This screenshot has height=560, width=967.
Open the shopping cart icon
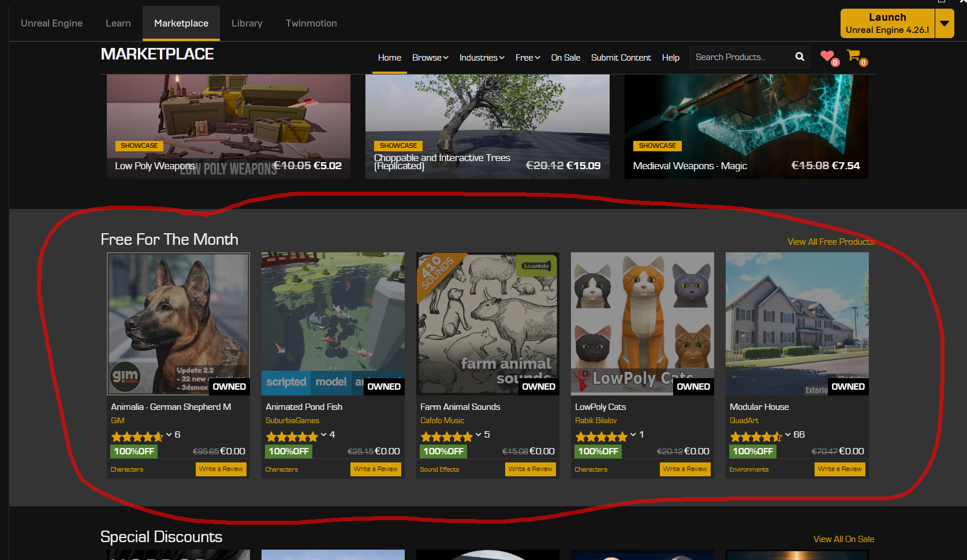853,55
